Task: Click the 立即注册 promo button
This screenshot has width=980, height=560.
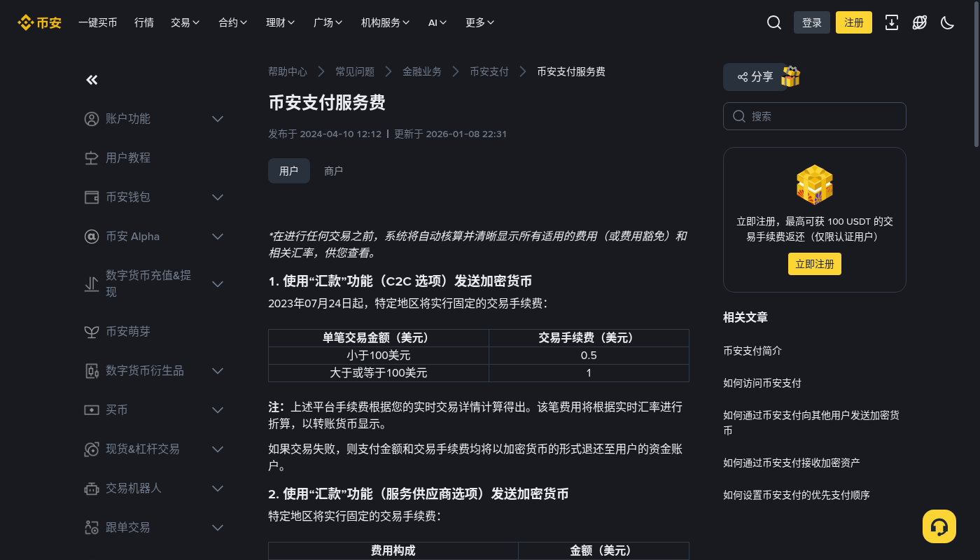Action: point(815,264)
